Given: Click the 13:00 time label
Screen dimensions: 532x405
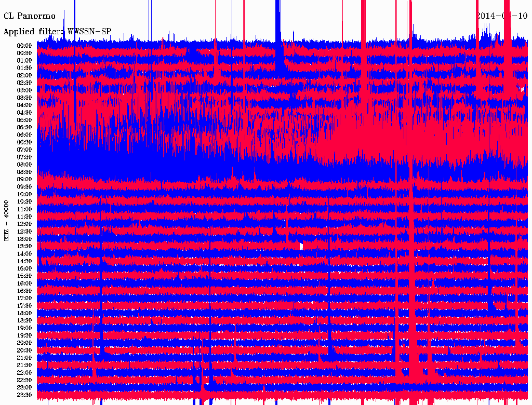Looking at the screenshot, I should click(24, 239).
